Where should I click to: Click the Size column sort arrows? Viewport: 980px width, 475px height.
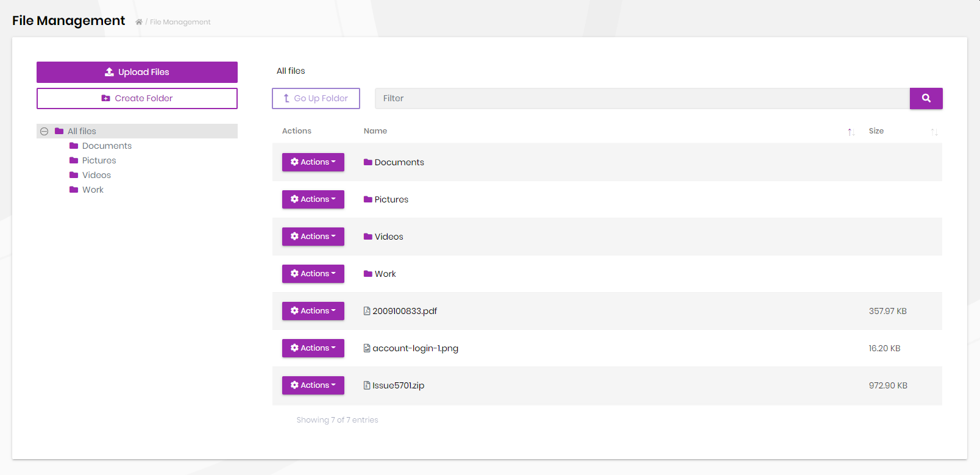[934, 132]
